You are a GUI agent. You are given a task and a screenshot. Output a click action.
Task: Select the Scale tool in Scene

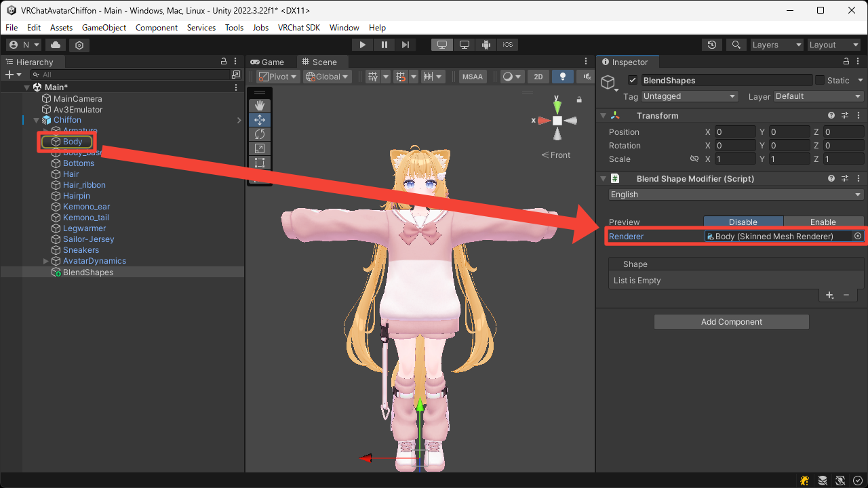(x=259, y=148)
